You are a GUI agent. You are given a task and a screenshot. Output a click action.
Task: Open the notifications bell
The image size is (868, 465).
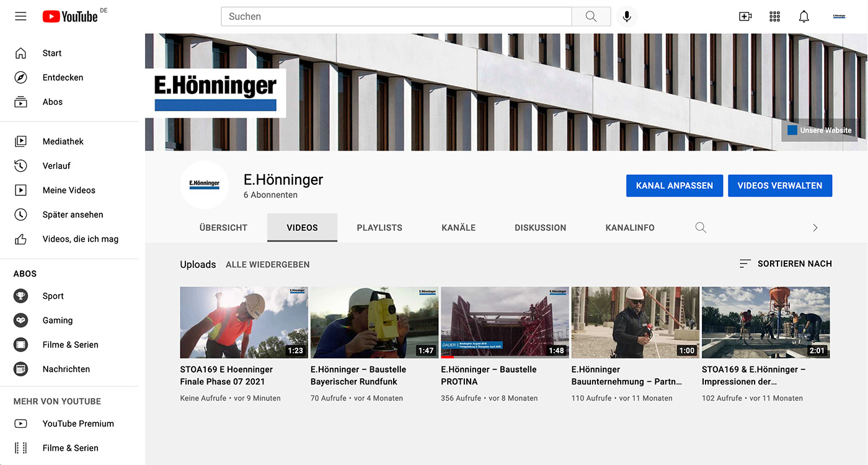(804, 17)
